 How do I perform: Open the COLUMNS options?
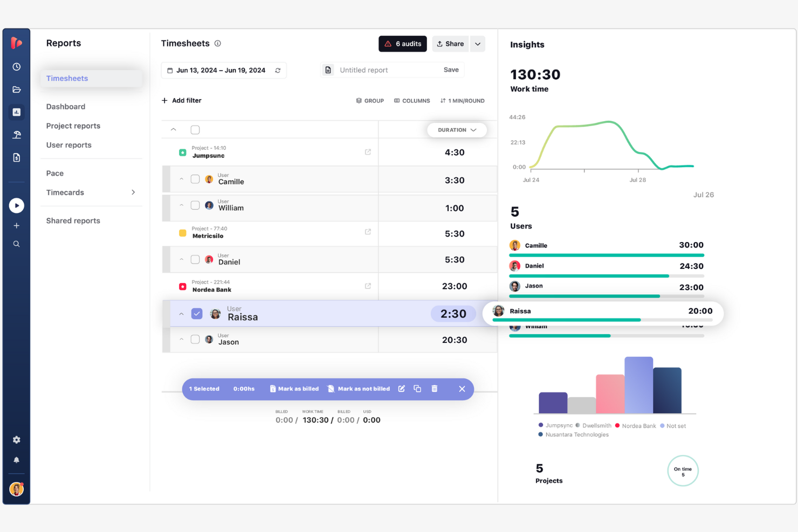click(x=412, y=101)
